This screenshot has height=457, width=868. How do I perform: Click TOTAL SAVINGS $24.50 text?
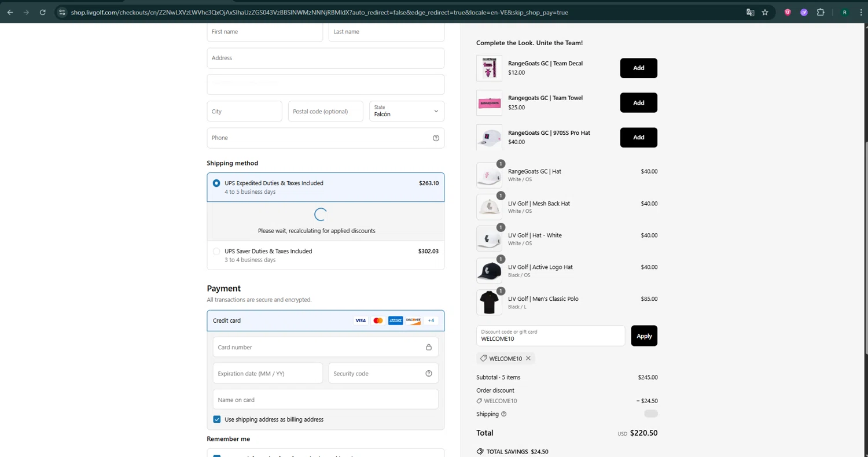coord(517,452)
